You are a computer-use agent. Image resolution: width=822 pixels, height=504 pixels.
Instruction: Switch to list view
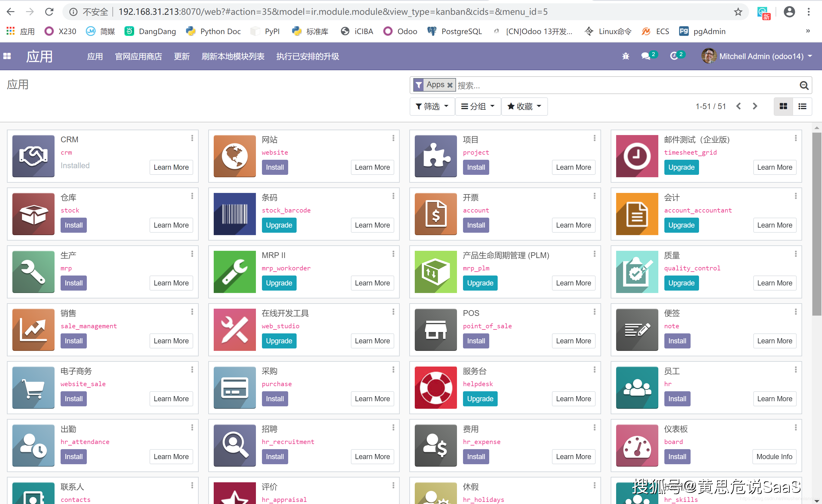[x=802, y=106]
